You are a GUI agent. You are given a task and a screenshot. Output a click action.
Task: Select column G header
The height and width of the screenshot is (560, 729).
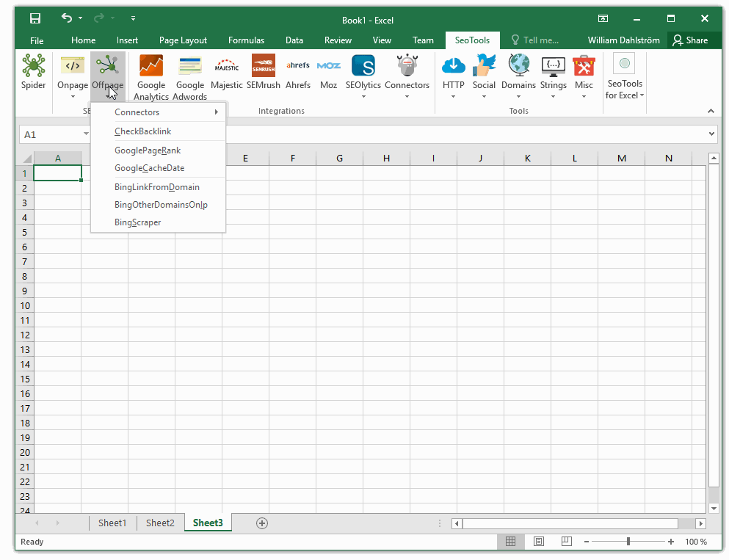(x=339, y=159)
